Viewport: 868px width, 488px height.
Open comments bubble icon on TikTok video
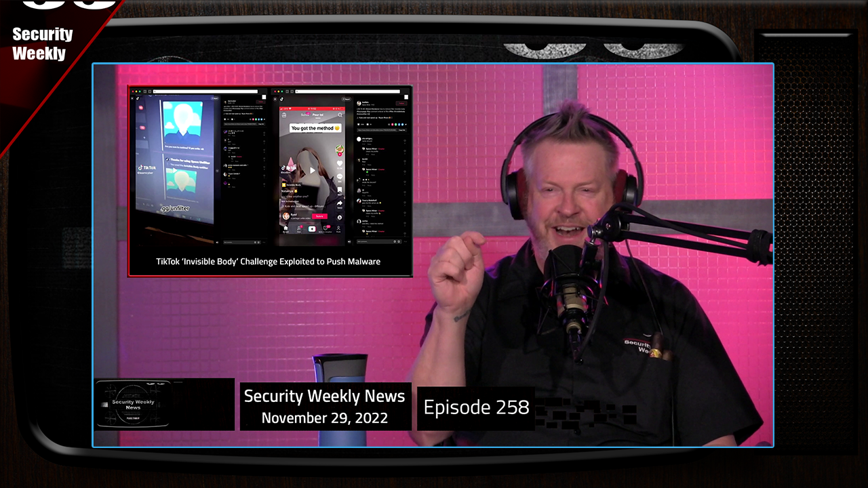(340, 176)
